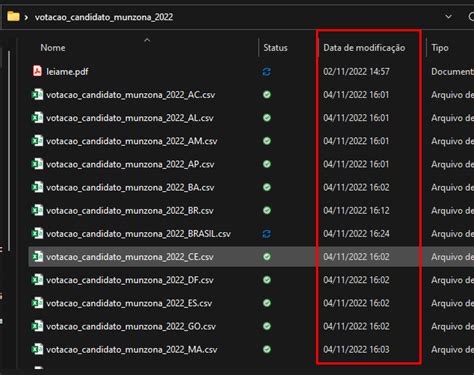
Task: Click the sync pending icon for BRASIL.csv
Action: 267,234
